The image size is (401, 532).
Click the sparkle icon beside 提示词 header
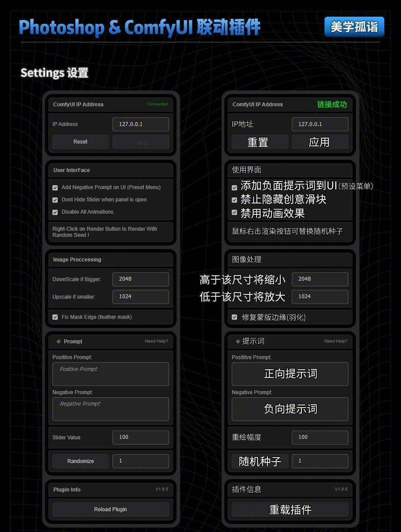pyautogui.click(x=238, y=341)
